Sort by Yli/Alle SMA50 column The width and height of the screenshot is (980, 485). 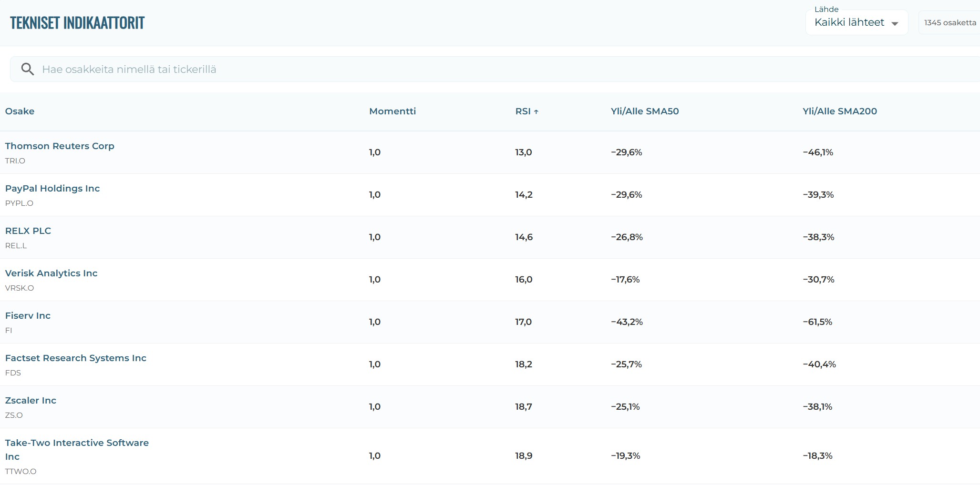pos(644,111)
